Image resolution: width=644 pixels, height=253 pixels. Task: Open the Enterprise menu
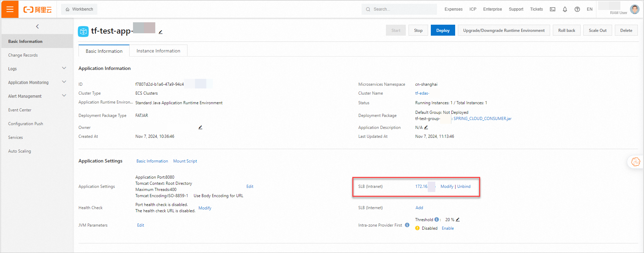click(493, 9)
